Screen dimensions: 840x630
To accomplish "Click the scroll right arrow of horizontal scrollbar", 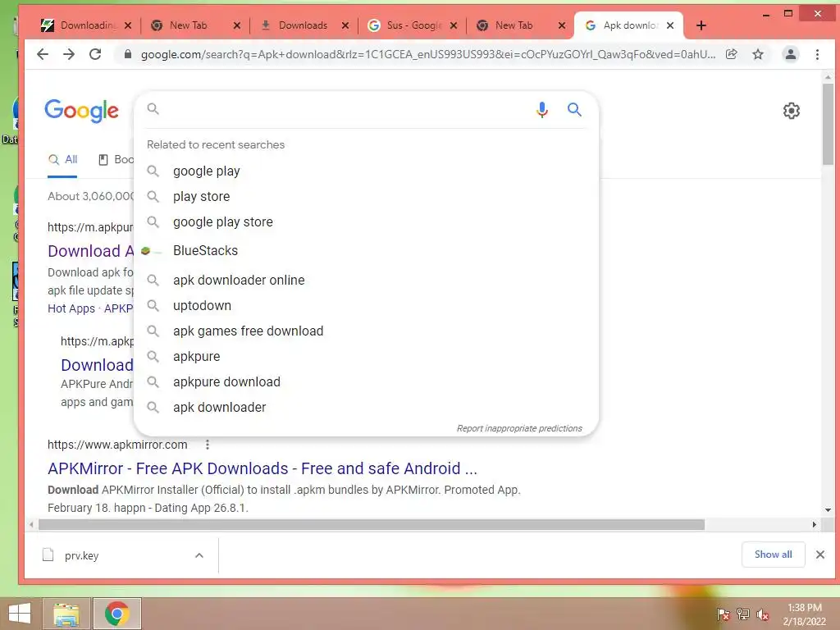I will tap(815, 524).
